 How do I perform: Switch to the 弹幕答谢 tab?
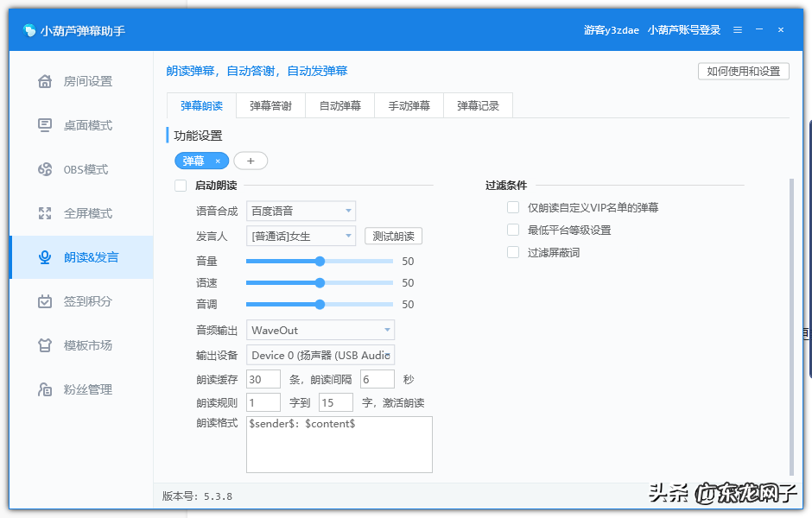[x=270, y=104]
